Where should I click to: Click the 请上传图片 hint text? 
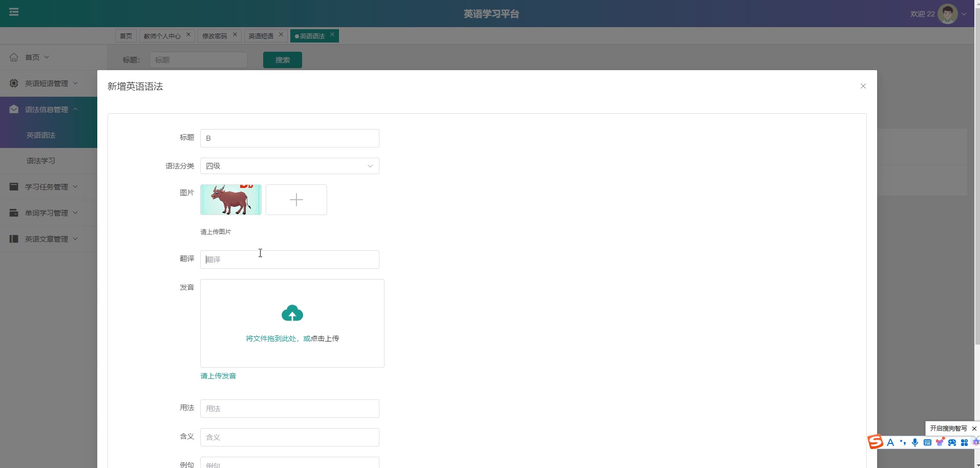[216, 232]
